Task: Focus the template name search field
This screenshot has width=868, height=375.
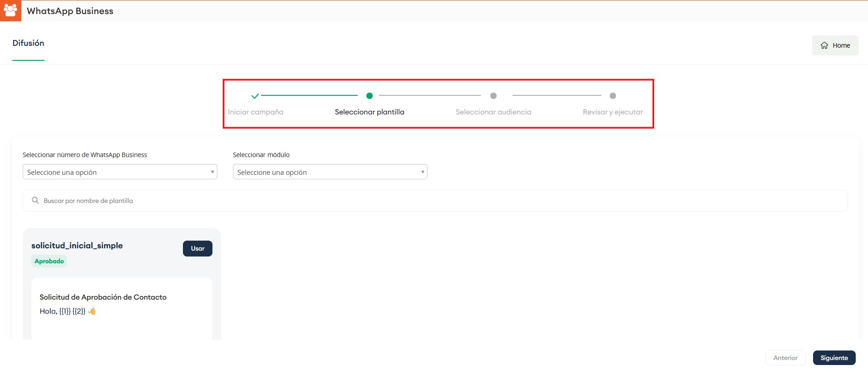Action: [436, 201]
